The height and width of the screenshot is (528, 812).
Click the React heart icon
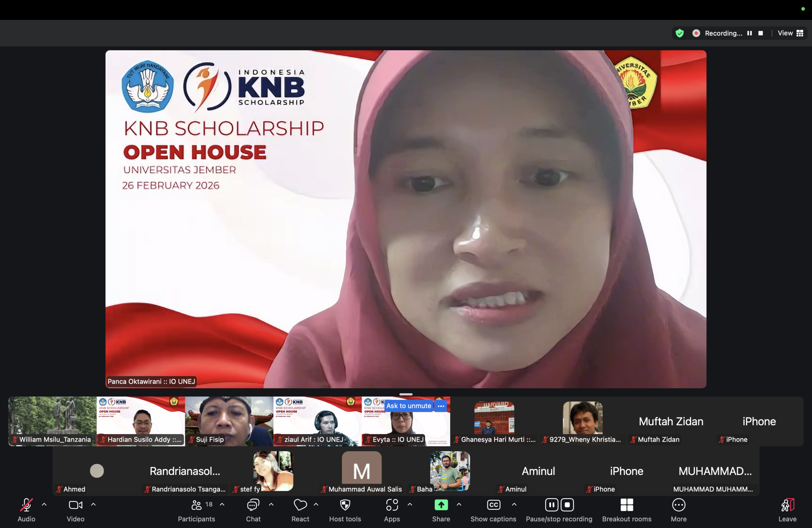300,505
